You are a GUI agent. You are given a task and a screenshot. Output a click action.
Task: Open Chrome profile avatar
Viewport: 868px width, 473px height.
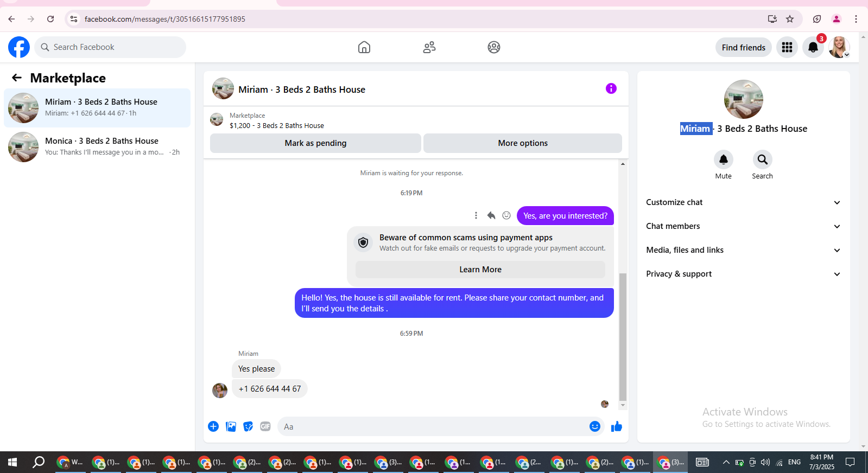coord(837,19)
